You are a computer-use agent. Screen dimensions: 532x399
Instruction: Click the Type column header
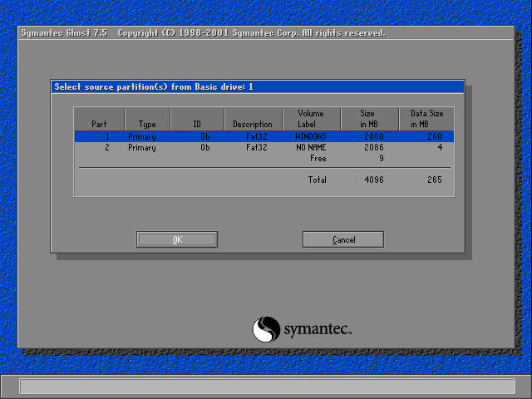click(x=147, y=119)
